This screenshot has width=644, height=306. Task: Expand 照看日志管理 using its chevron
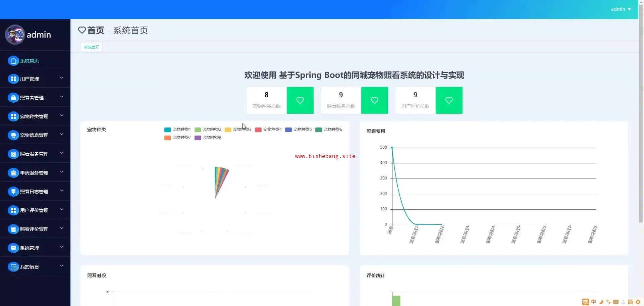click(x=62, y=191)
